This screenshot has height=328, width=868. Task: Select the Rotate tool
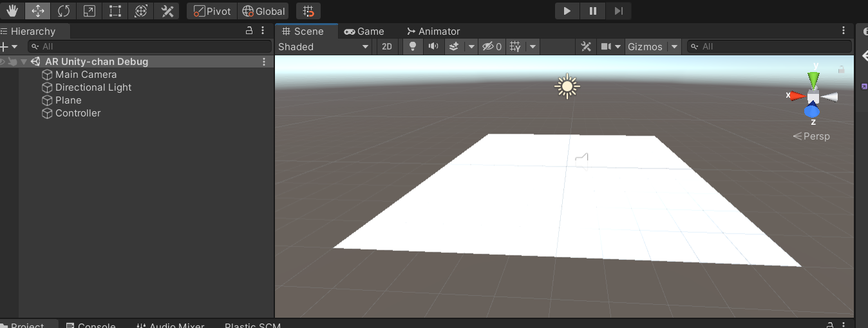64,11
